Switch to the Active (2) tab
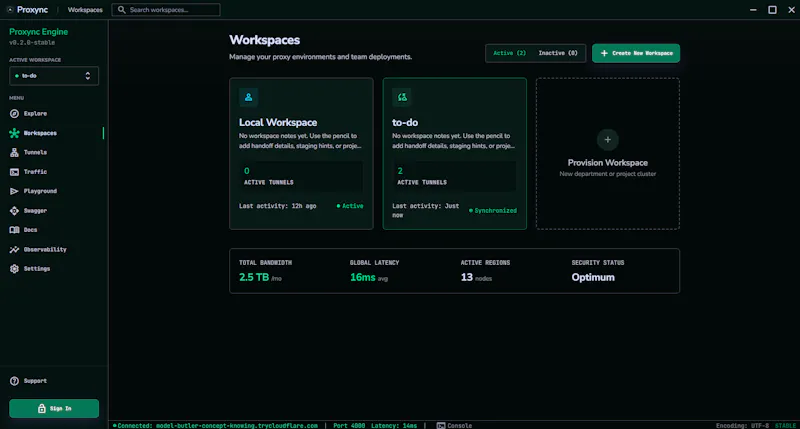 point(509,53)
